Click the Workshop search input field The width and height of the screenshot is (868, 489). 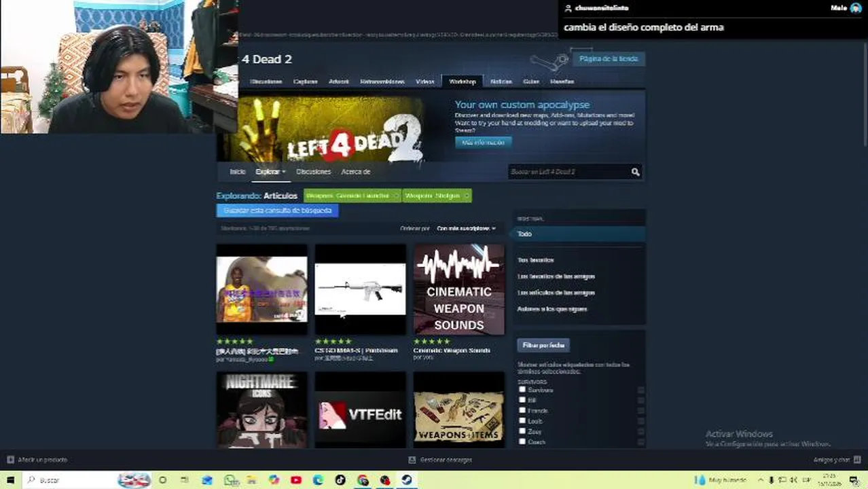coord(568,172)
